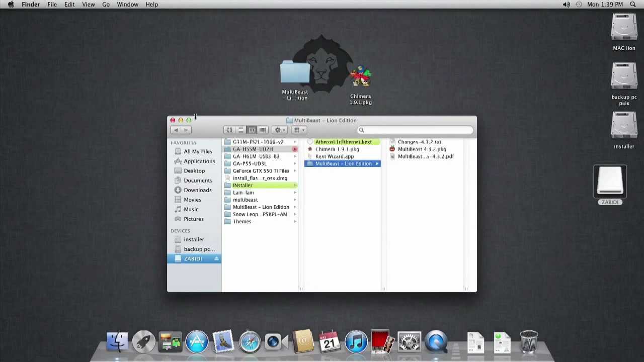The height and width of the screenshot is (362, 644).
Task: Open Mission Control in the Dock
Action: pos(171,342)
